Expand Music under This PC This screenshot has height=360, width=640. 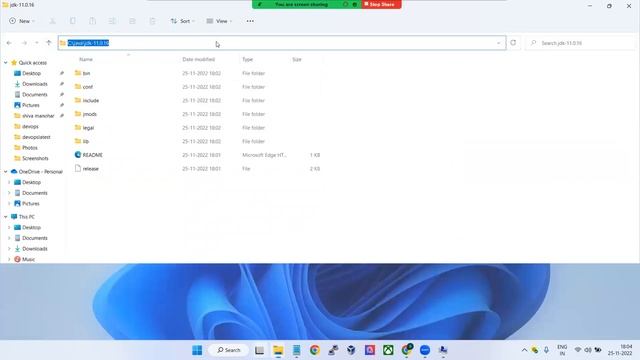tap(9, 259)
